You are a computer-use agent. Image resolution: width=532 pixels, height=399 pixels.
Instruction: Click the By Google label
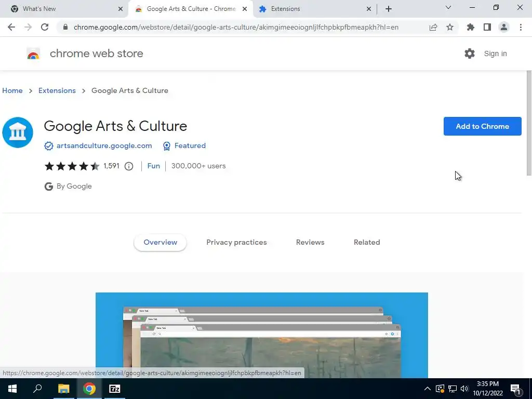pyautogui.click(x=74, y=187)
